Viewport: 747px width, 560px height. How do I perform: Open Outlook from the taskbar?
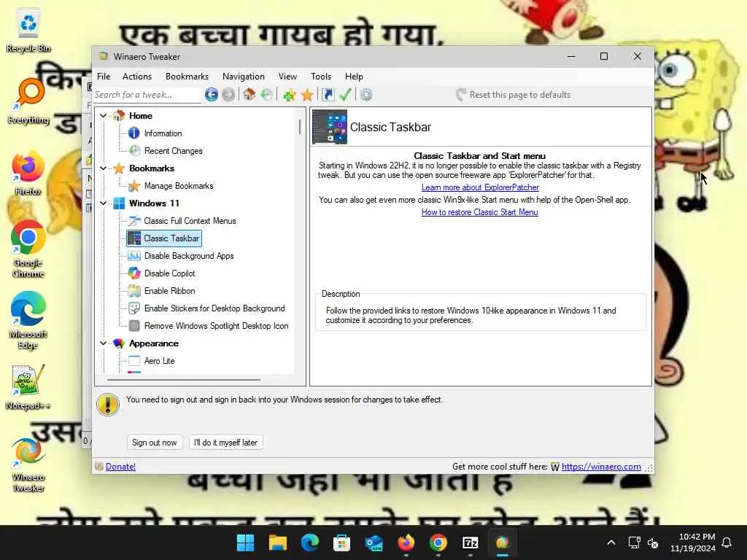point(374,542)
